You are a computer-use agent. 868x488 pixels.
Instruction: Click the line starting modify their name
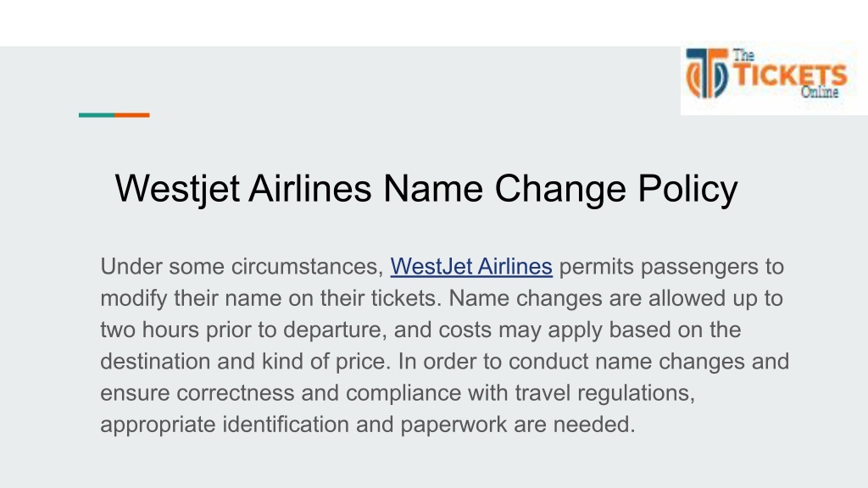pyautogui.click(x=442, y=299)
